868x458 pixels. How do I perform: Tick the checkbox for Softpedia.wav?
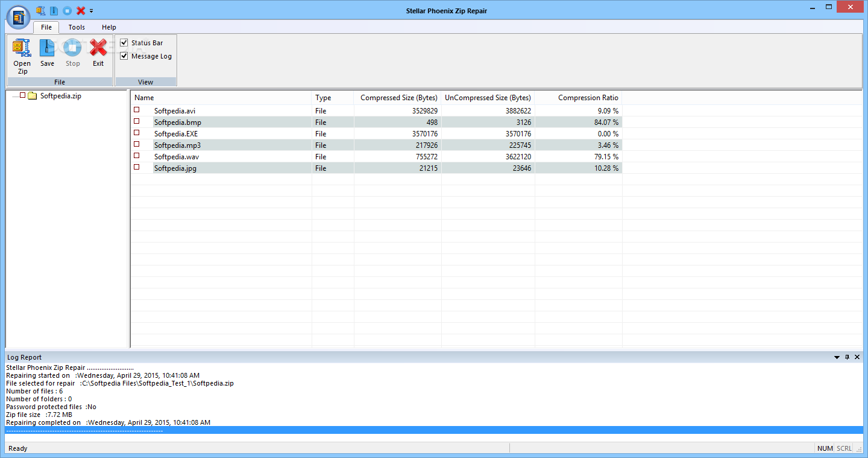[137, 156]
